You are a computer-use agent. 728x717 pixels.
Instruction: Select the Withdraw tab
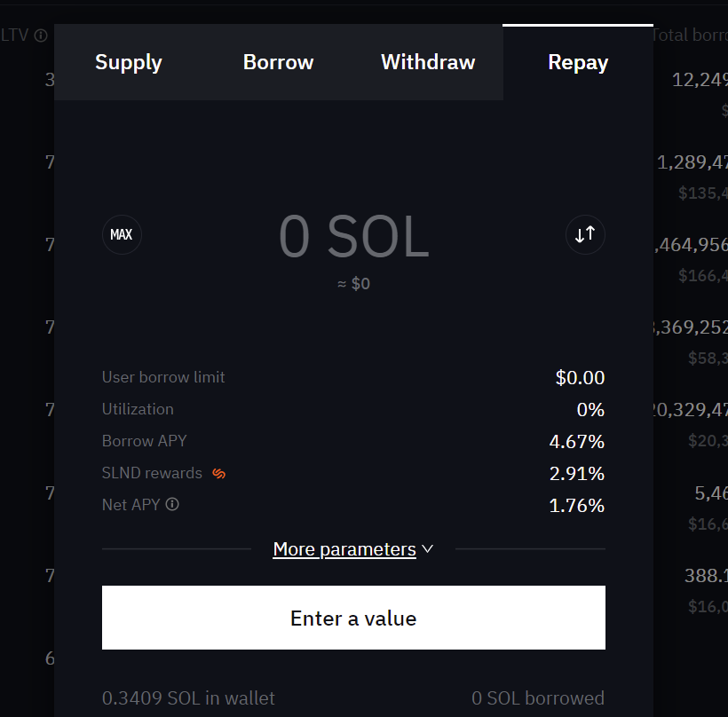pos(428,62)
